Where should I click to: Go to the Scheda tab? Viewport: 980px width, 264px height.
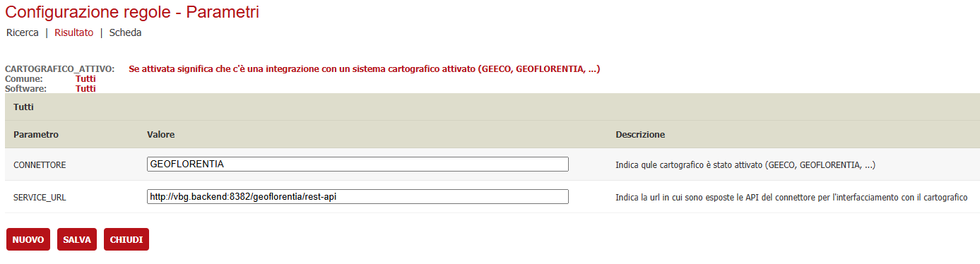[x=125, y=32]
